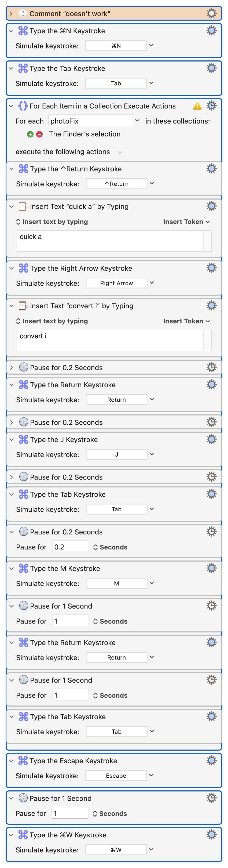The height and width of the screenshot is (868, 228).
Task: Toggle Insert text by typing mode above "convert i"
Action: pyautogui.click(x=52, y=321)
